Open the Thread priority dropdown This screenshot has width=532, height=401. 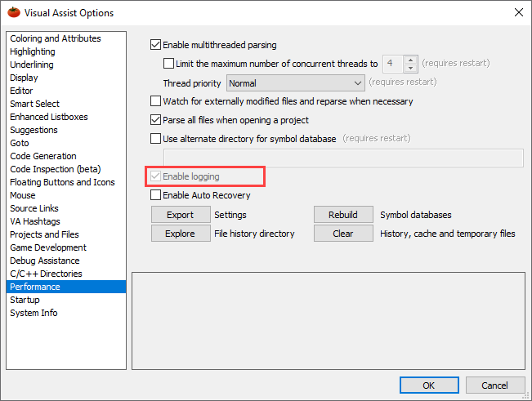coord(295,82)
